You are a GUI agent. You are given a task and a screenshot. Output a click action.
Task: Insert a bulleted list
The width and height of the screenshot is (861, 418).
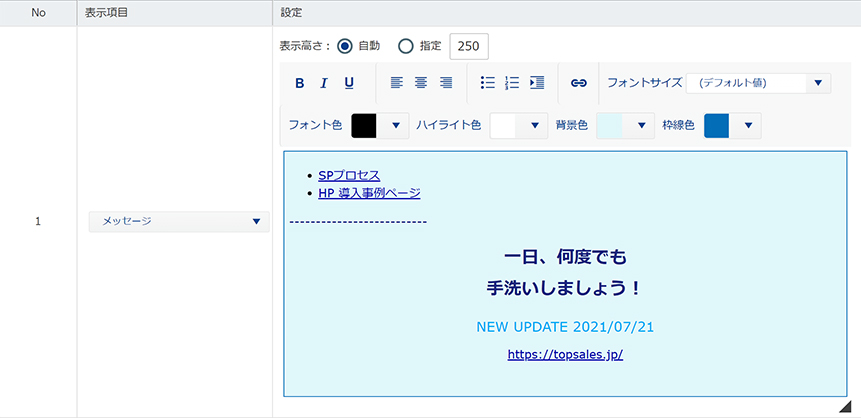[x=488, y=83]
